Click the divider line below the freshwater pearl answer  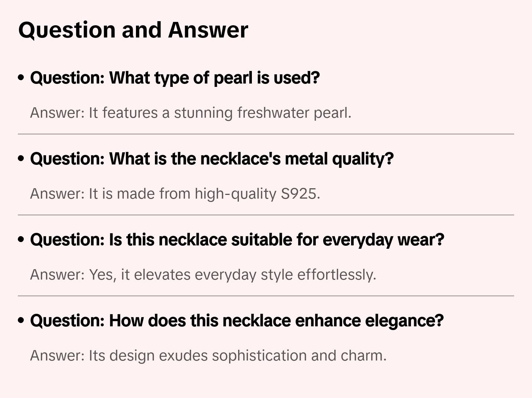coord(266,134)
